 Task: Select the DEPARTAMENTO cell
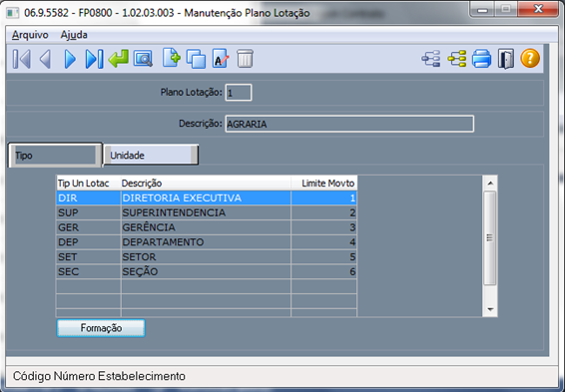pyautogui.click(x=206, y=242)
